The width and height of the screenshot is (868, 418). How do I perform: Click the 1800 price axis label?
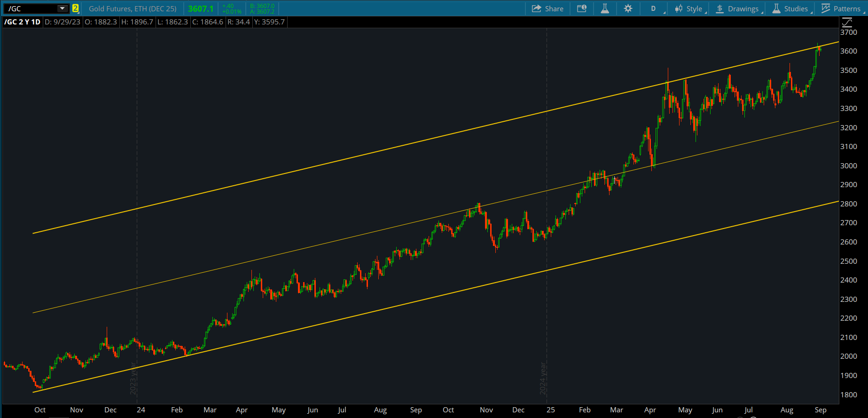tap(848, 394)
